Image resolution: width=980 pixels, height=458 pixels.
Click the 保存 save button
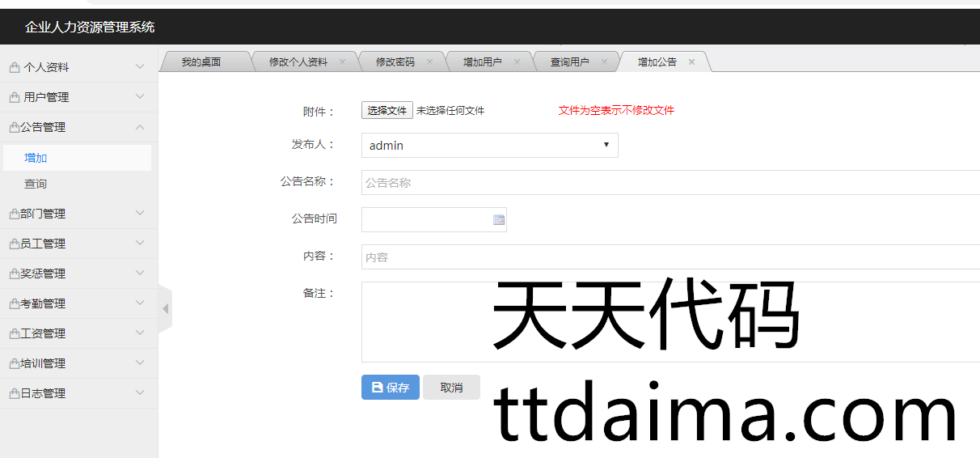390,388
